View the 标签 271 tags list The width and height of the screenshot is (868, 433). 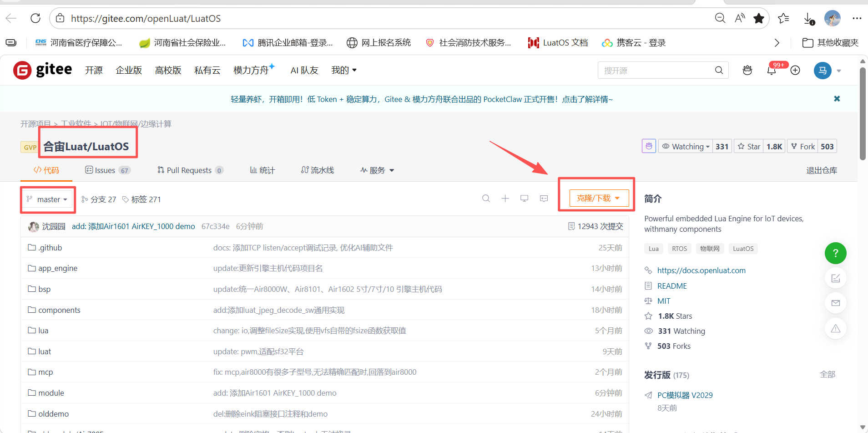click(x=141, y=199)
